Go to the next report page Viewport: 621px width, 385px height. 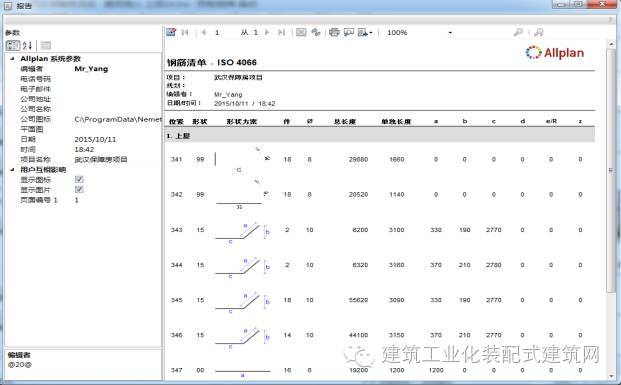267,32
